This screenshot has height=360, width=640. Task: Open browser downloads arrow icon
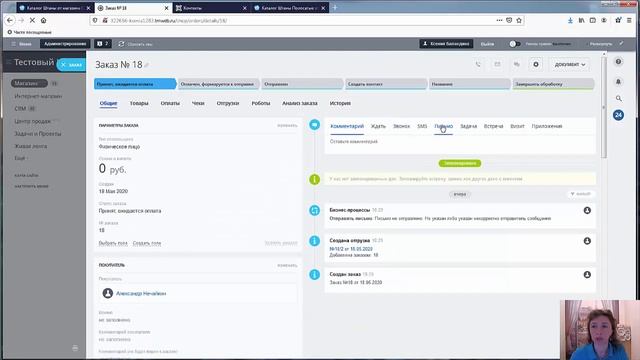(570, 20)
